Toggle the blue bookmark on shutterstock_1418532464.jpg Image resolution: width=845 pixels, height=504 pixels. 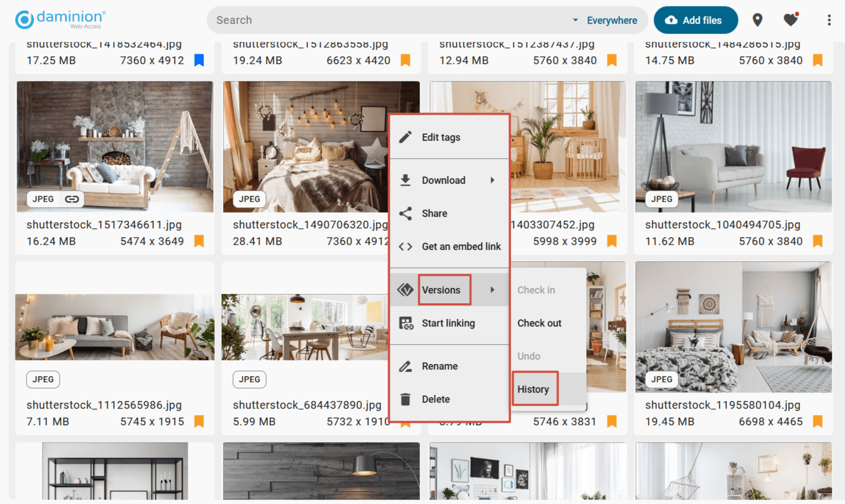(x=199, y=60)
